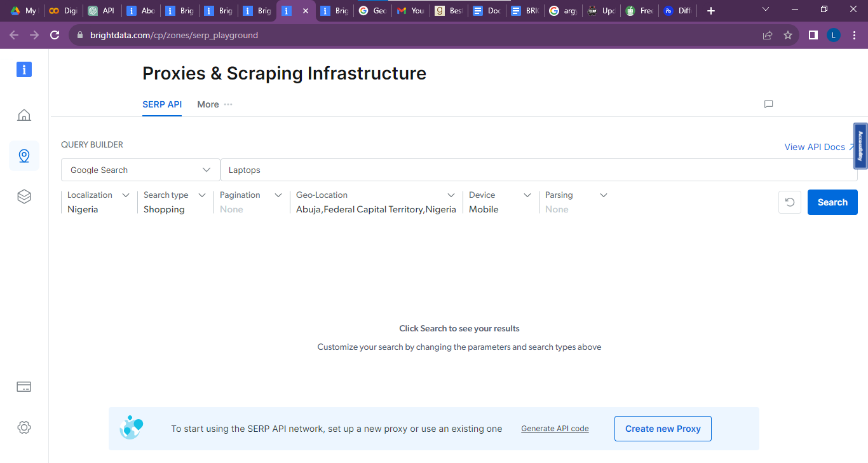Click the Proxies & Scraping Infrastructure heading
The height and width of the screenshot is (463, 868).
(284, 73)
